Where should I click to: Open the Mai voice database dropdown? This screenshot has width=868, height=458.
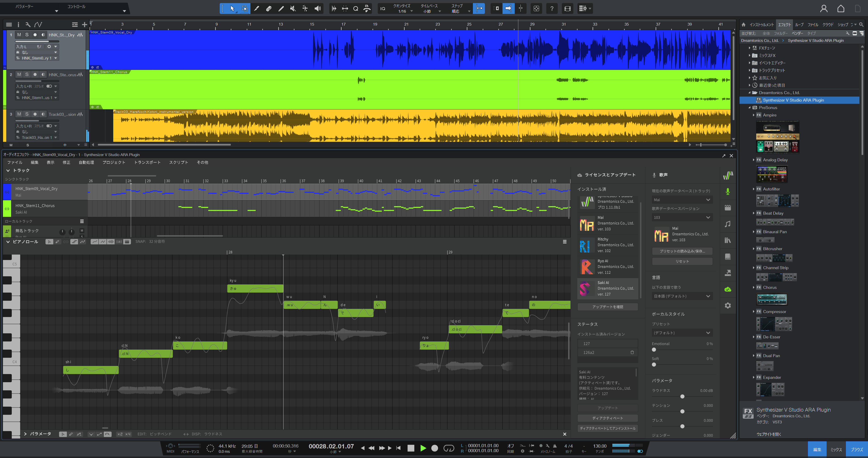coord(682,200)
